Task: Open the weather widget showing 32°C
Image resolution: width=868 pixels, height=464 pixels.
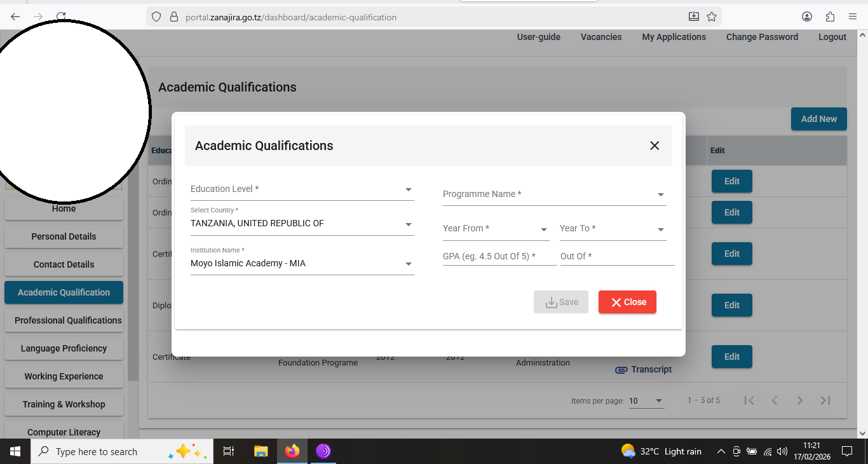Action: (661, 451)
